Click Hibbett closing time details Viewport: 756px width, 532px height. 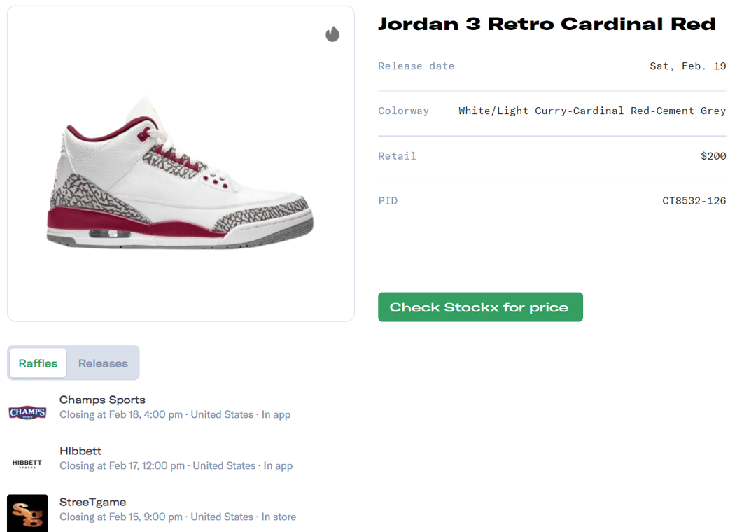pyautogui.click(x=176, y=466)
